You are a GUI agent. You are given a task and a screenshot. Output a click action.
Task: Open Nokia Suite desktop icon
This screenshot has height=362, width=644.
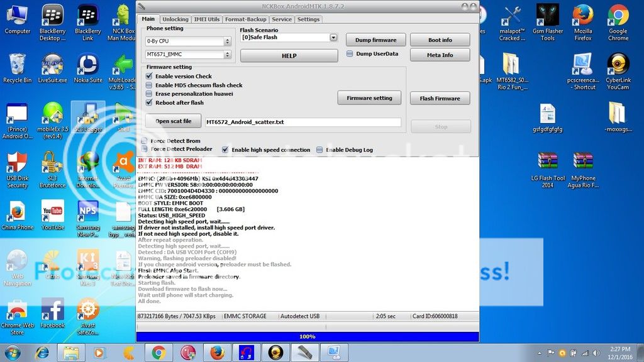pos(87,66)
